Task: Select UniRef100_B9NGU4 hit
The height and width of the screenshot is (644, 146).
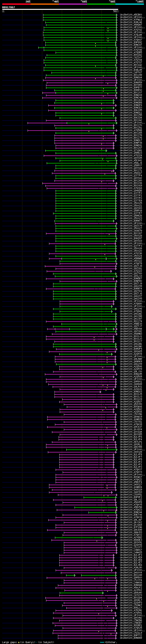Action: [131, 77]
